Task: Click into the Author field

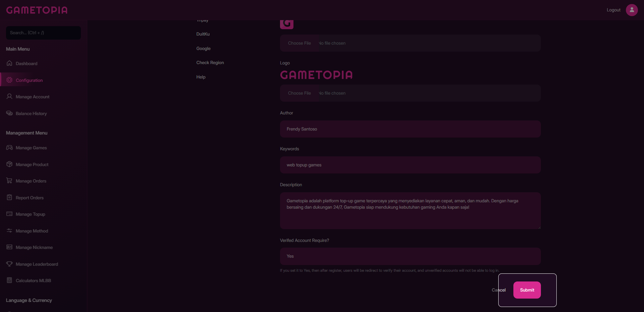Action: pos(410,129)
